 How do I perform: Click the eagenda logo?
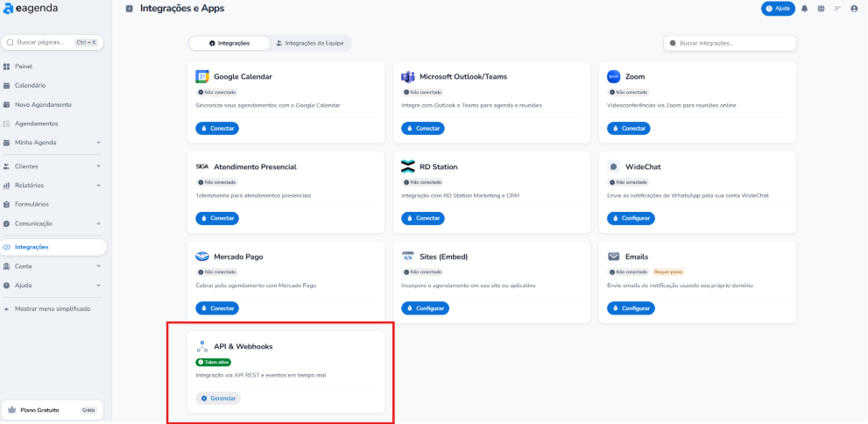(x=31, y=8)
